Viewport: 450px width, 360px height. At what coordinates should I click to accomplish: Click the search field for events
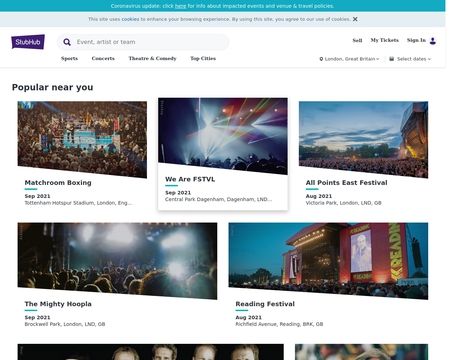point(143,42)
